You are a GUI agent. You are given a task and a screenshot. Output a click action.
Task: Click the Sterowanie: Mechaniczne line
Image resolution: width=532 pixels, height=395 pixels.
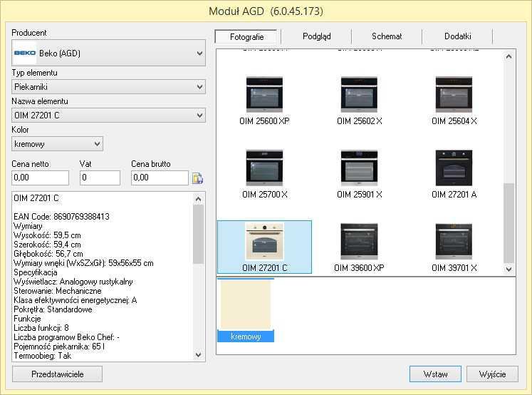click(58, 291)
